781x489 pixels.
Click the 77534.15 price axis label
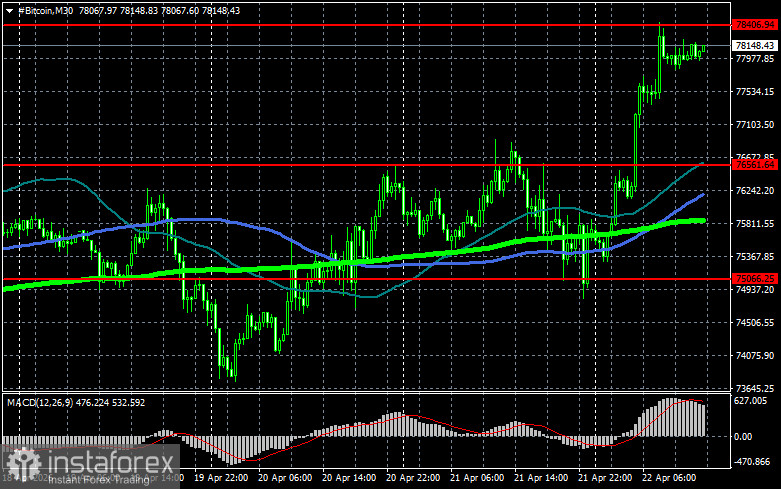(x=755, y=92)
